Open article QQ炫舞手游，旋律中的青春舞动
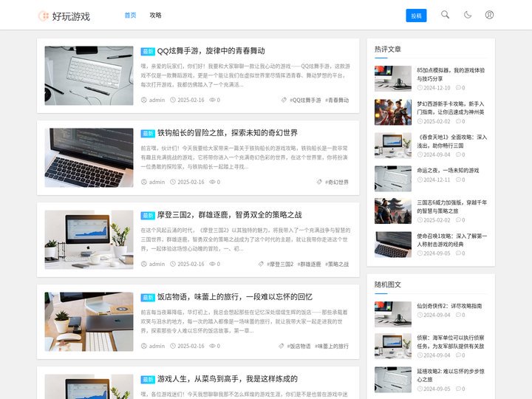Image resolution: width=532 pixels, height=399 pixels. 211,51
